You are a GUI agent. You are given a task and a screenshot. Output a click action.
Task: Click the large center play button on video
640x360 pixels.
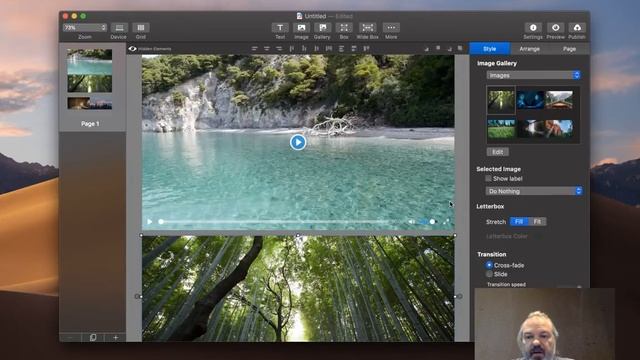click(298, 142)
